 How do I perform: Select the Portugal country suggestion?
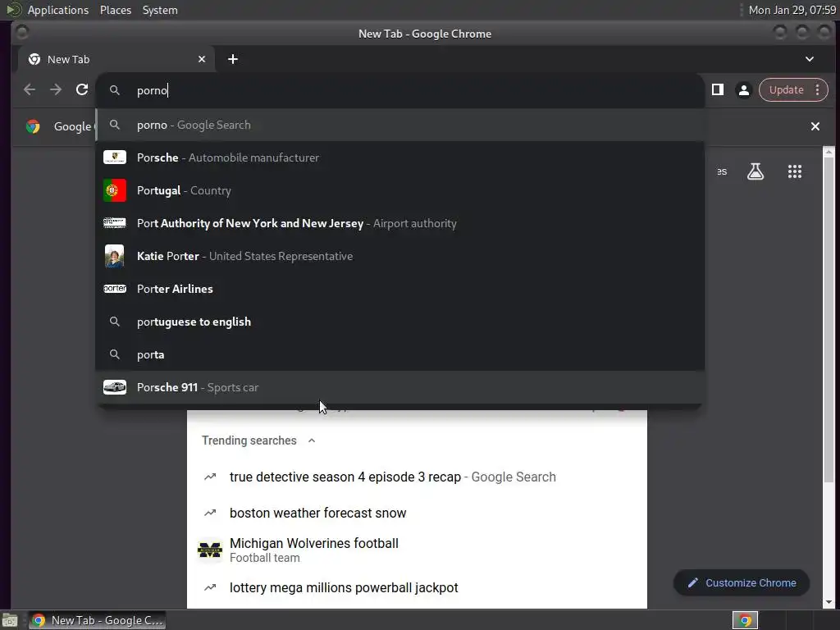[x=399, y=190]
